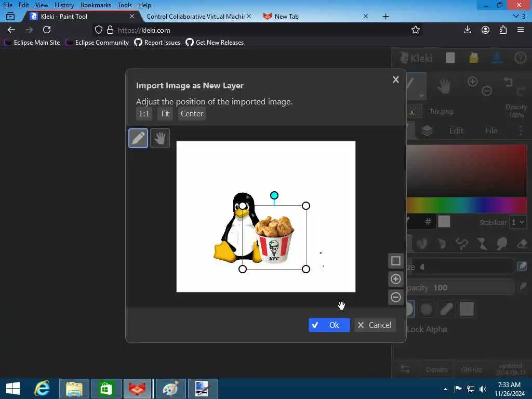Bookmark this page with the star
The width and height of the screenshot is (532, 399).
pyautogui.click(x=415, y=30)
